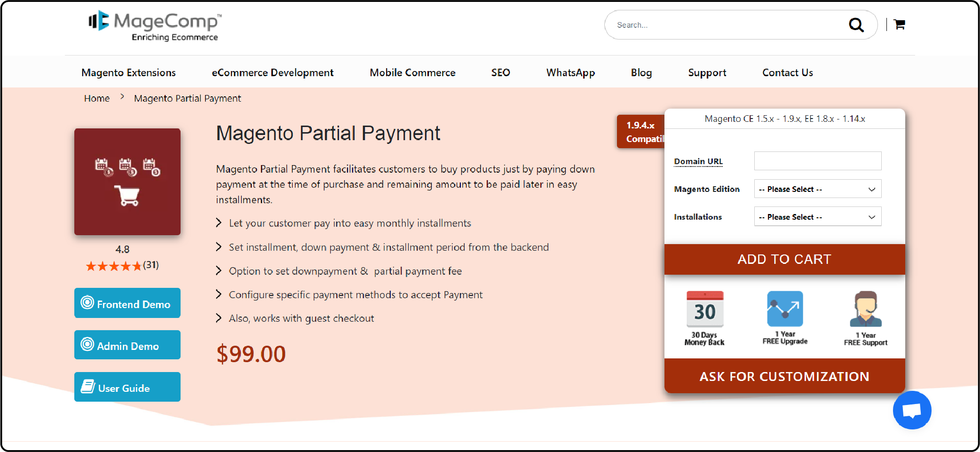Open the Magento Edition dropdown
Image resolution: width=980 pixels, height=452 pixels.
point(817,189)
